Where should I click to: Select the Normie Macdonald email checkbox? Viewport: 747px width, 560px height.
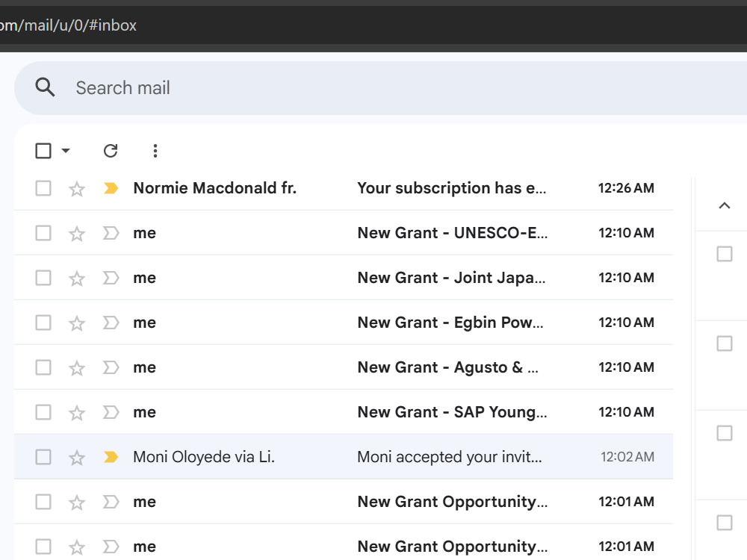coord(43,188)
